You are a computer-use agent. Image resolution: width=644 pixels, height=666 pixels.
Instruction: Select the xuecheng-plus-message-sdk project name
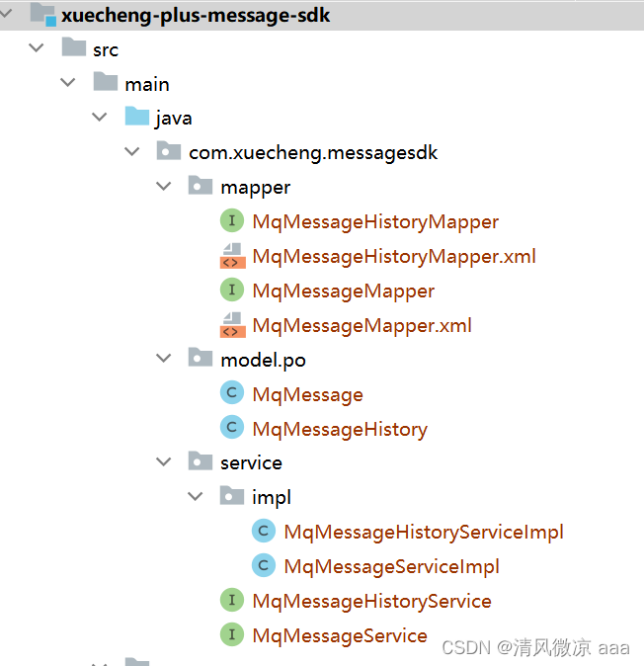coord(196,15)
